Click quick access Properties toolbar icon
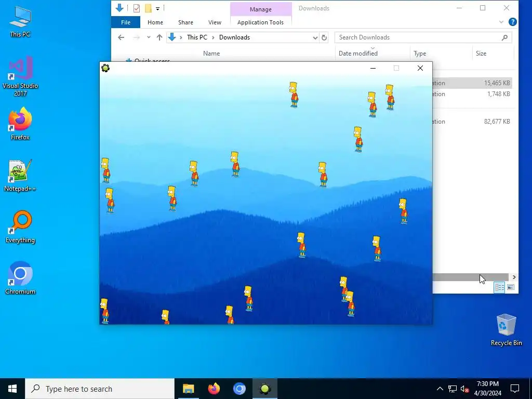The image size is (532, 399). pyautogui.click(x=137, y=8)
